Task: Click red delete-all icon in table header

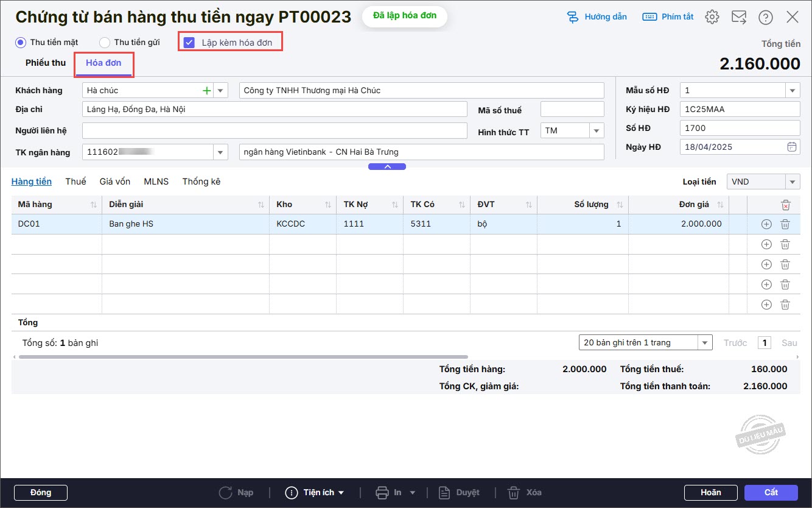Action: pyautogui.click(x=786, y=205)
